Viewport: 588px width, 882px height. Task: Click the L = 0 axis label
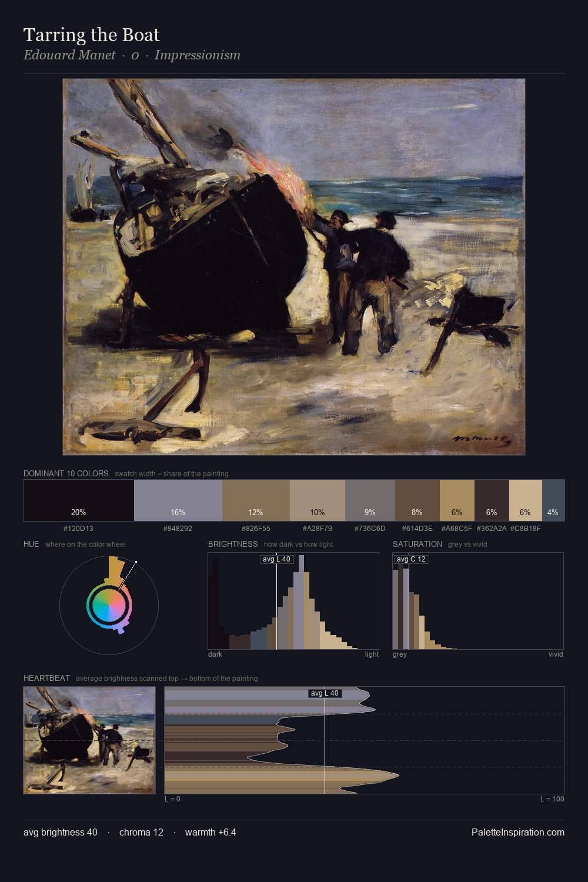172,799
